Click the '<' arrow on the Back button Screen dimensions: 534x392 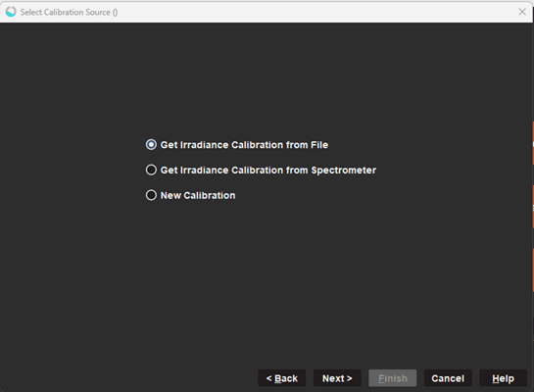pyautogui.click(x=269, y=378)
